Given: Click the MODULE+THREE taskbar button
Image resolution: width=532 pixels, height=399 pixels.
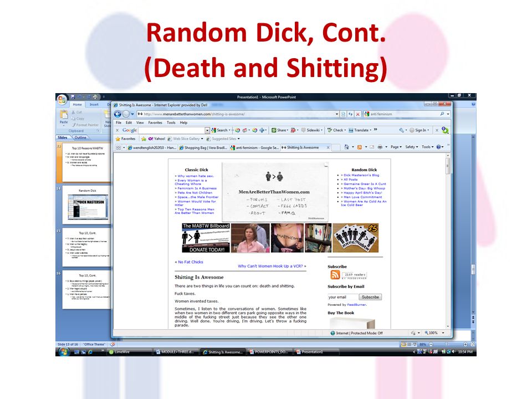Looking at the screenshot, I should coord(176,352).
